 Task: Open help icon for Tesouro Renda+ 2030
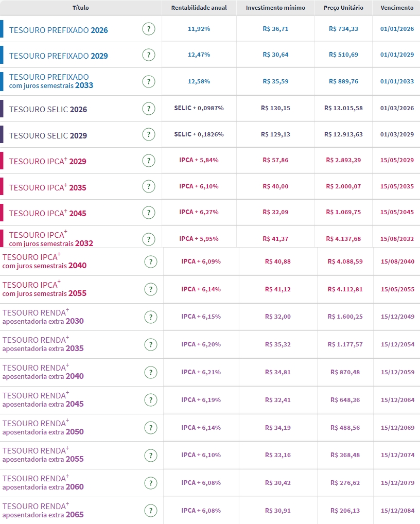point(150,317)
